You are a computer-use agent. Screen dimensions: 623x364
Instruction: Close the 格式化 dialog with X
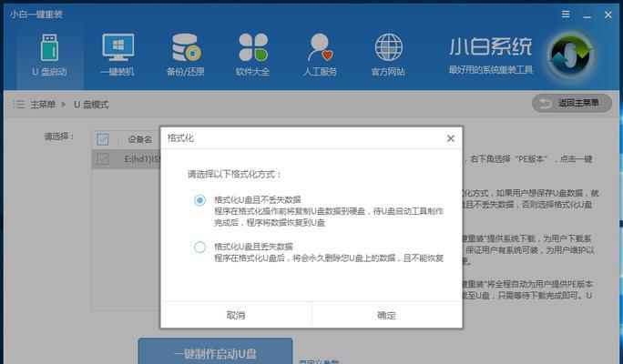click(x=451, y=138)
